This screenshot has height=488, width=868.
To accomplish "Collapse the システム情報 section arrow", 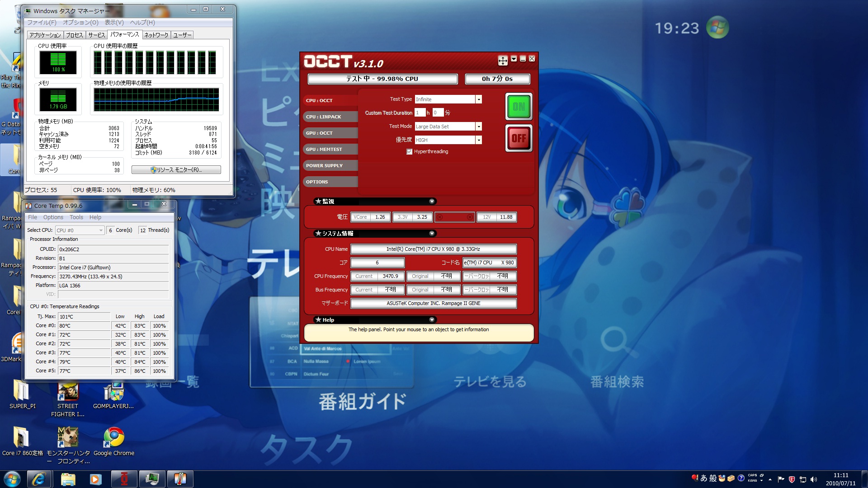I will (432, 234).
